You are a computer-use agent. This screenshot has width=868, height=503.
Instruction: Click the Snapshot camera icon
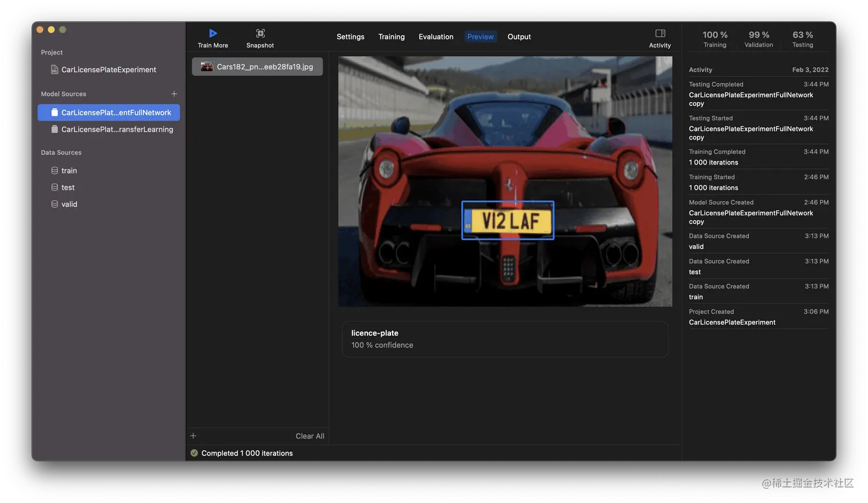pos(259,33)
